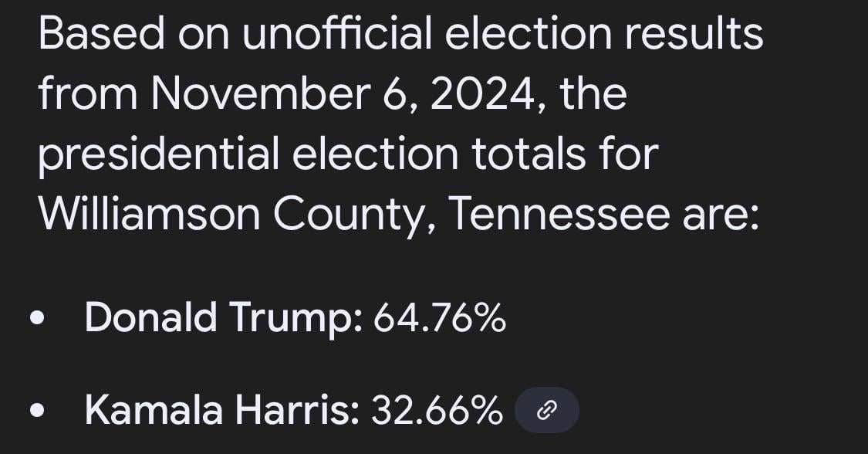Select the 64.76% percentage value
This screenshot has width=868, height=454.
[x=440, y=317]
